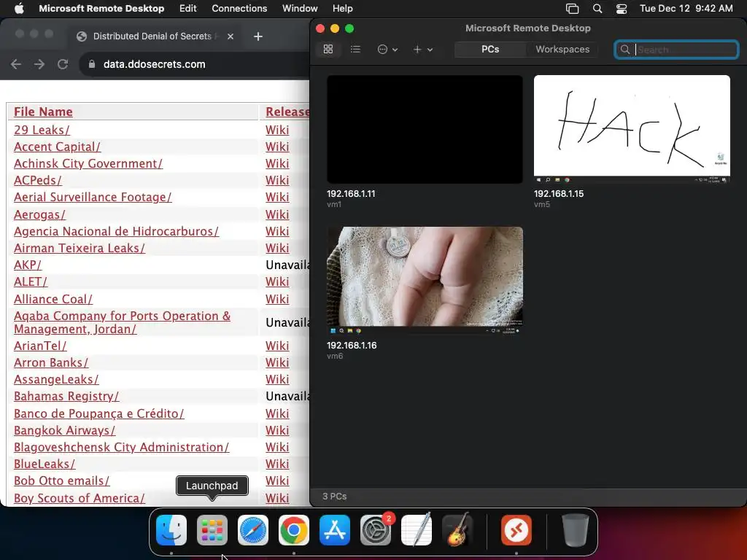Switch to grid view in Remote Desktop
Screen dimensions: 747x560
click(x=328, y=49)
